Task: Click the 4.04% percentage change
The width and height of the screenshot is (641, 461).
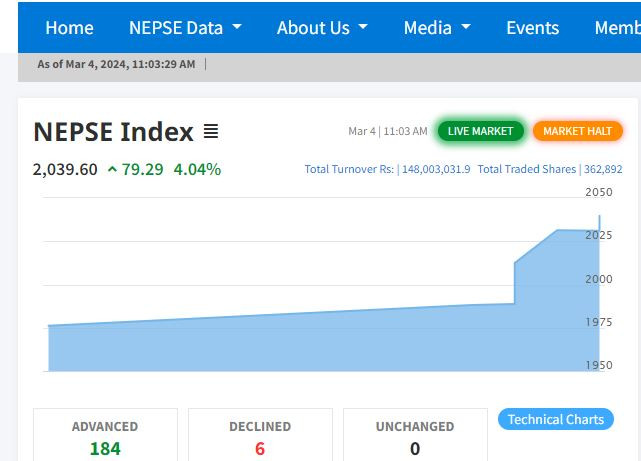Action: [197, 169]
